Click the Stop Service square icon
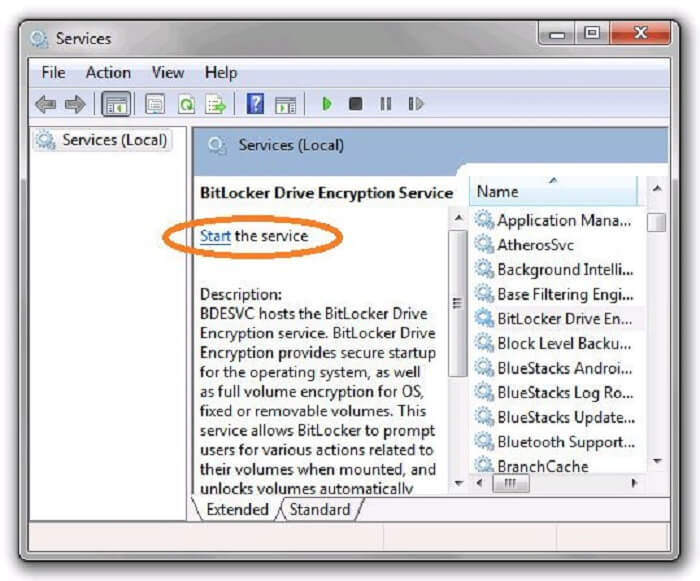 tap(355, 104)
